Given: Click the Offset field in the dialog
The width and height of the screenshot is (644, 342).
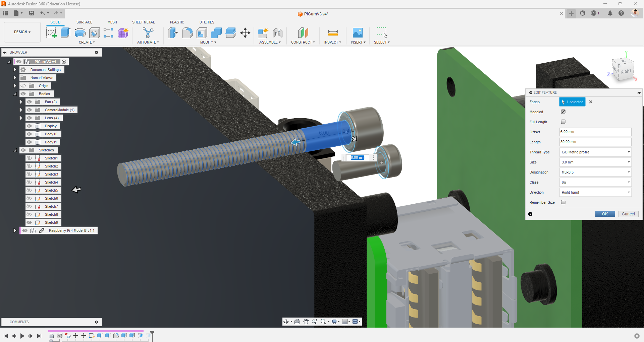Looking at the screenshot, I should coord(595,132).
